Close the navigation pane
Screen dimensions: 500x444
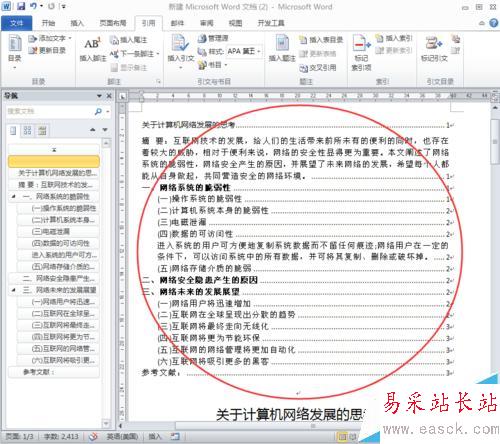pos(109,96)
